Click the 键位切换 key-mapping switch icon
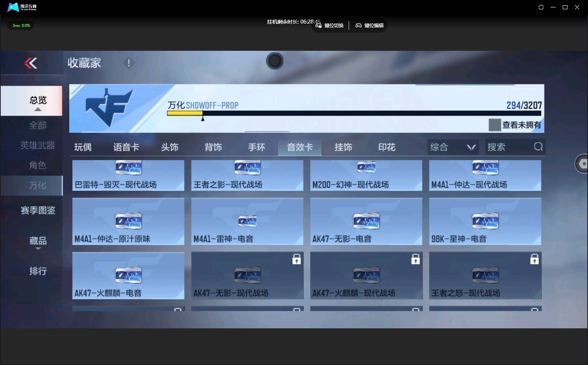Screen dimensions: 588x365 [319, 25]
